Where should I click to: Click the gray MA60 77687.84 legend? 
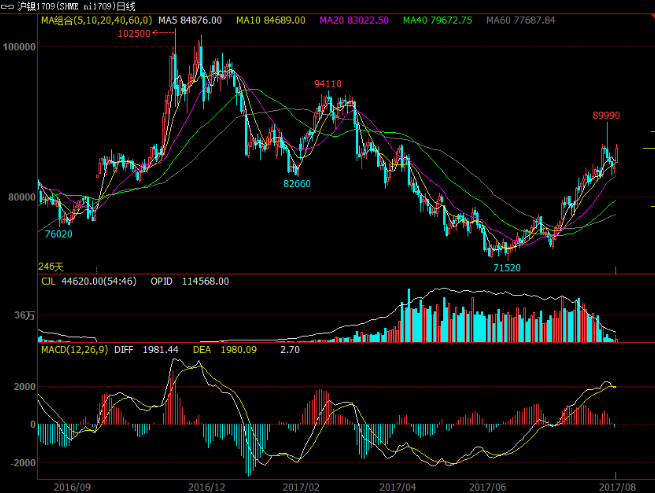click(x=518, y=20)
